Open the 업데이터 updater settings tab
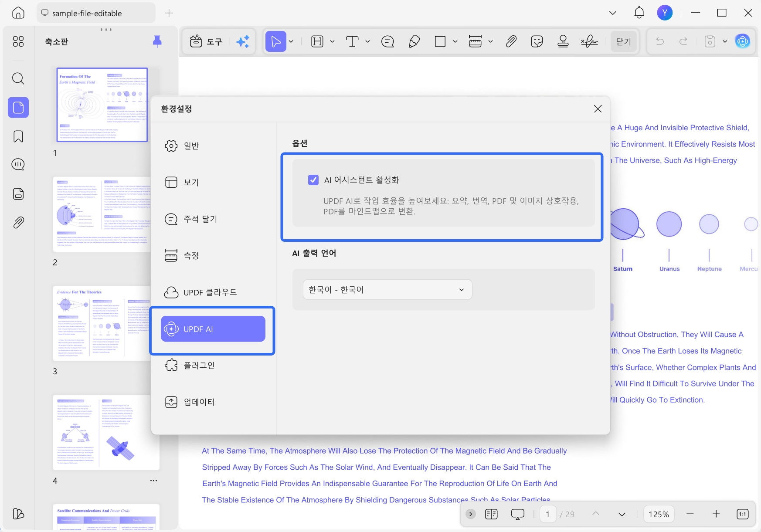 pos(214,402)
